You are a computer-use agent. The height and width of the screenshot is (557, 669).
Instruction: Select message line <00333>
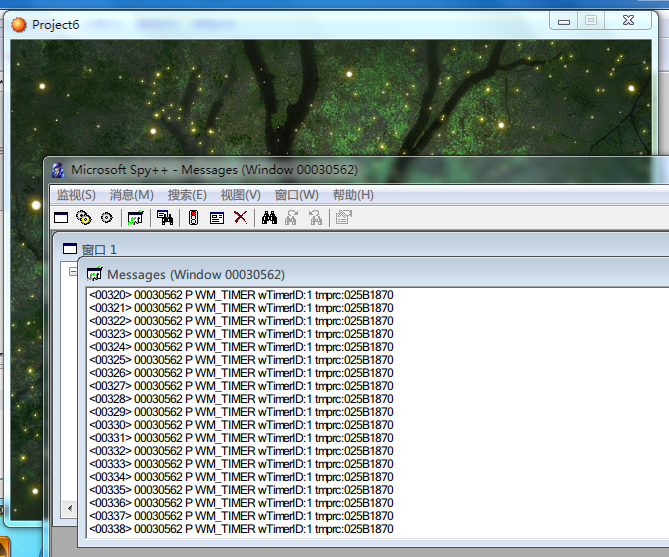241,464
